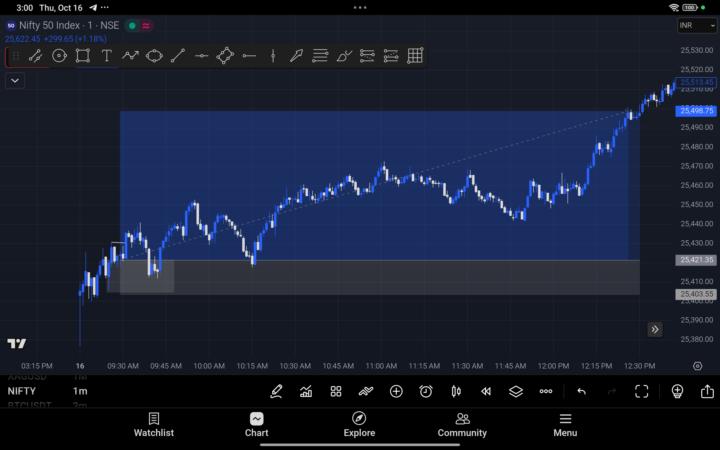720x450 pixels.
Task: Open the indicators bar-chart icon
Action: tap(306, 391)
